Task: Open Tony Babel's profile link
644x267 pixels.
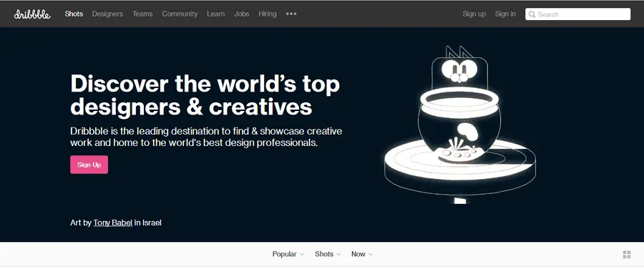Action: 113,223
